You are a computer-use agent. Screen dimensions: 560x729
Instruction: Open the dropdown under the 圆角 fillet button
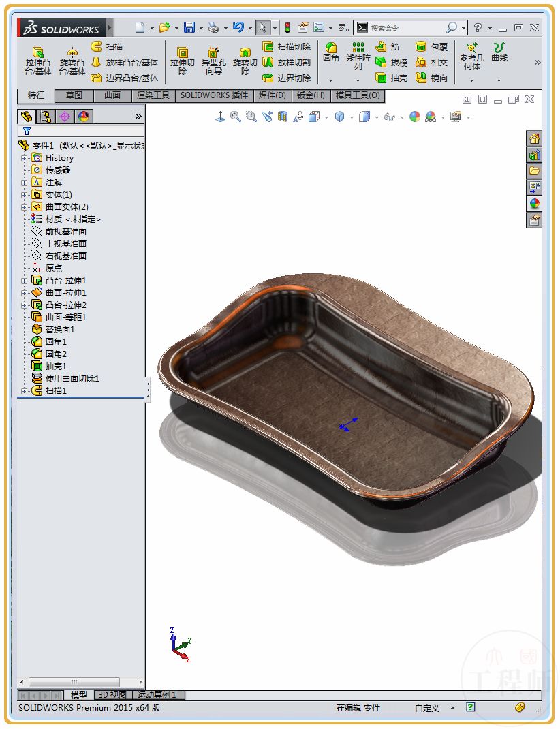point(331,80)
